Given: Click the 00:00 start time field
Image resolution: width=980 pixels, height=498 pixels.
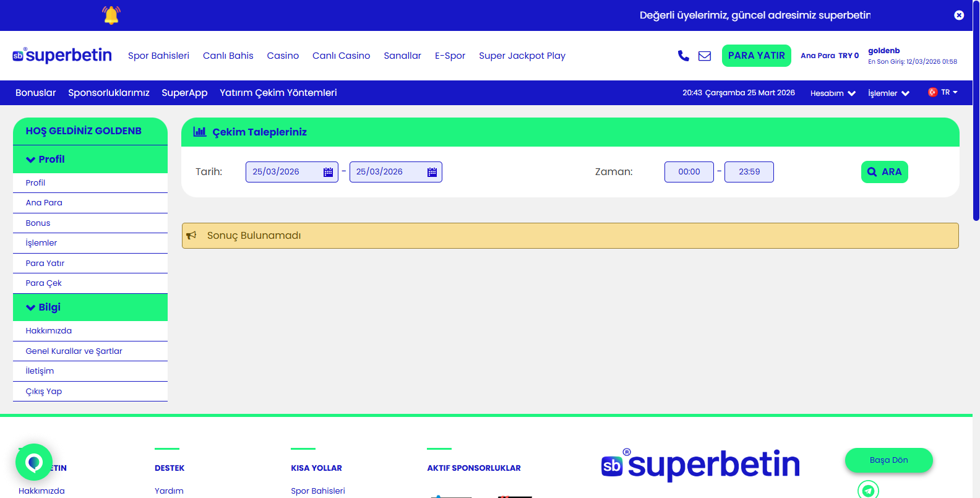Looking at the screenshot, I should point(689,172).
